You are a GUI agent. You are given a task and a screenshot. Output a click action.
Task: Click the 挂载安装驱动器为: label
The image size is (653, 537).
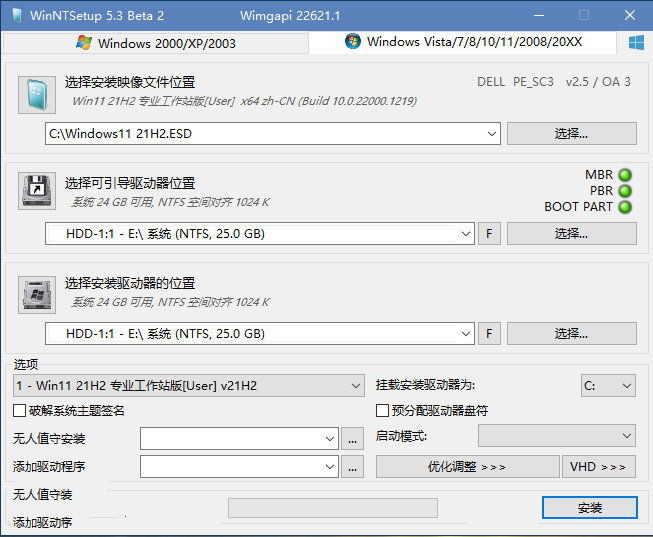pyautogui.click(x=425, y=385)
